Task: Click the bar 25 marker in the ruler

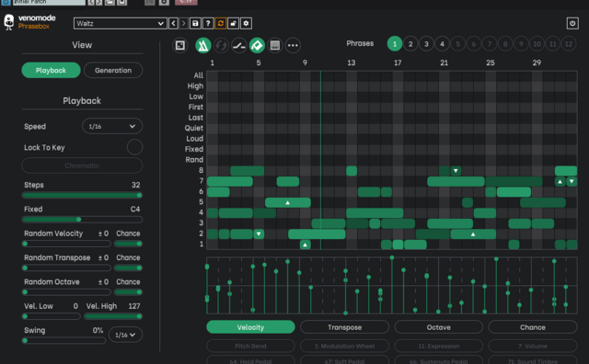Action: point(491,63)
